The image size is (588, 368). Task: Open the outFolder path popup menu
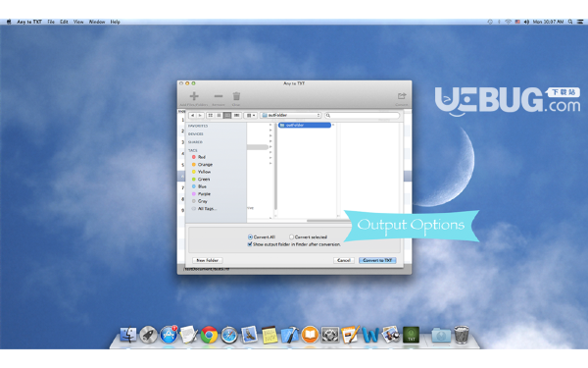click(291, 115)
